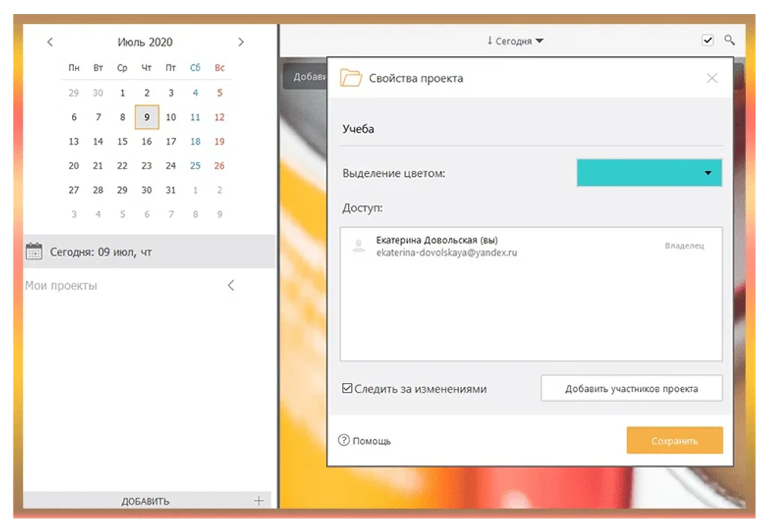Click the project folder icon in dialog
The width and height of the screenshot is (768, 532).
351,78
